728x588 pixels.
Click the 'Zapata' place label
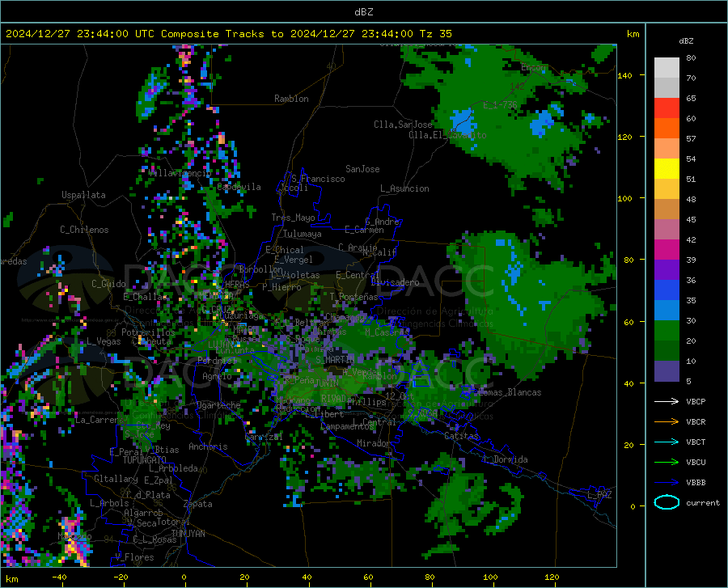click(x=198, y=504)
